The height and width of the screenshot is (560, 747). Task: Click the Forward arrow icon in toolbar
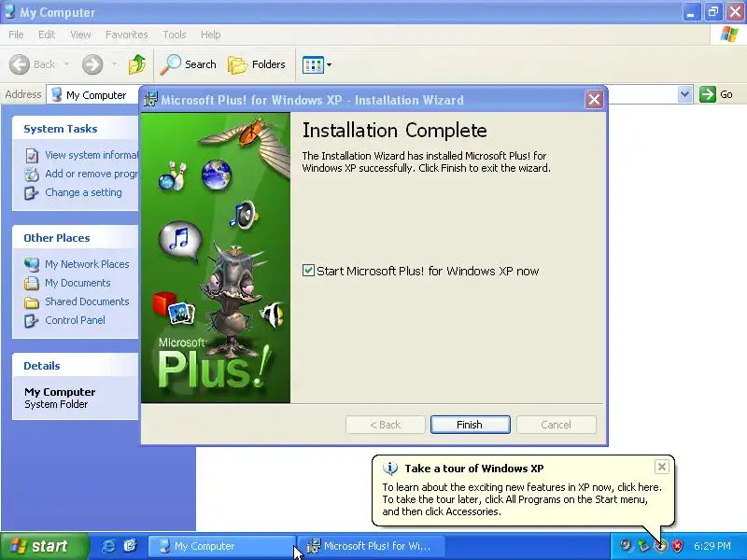point(92,64)
